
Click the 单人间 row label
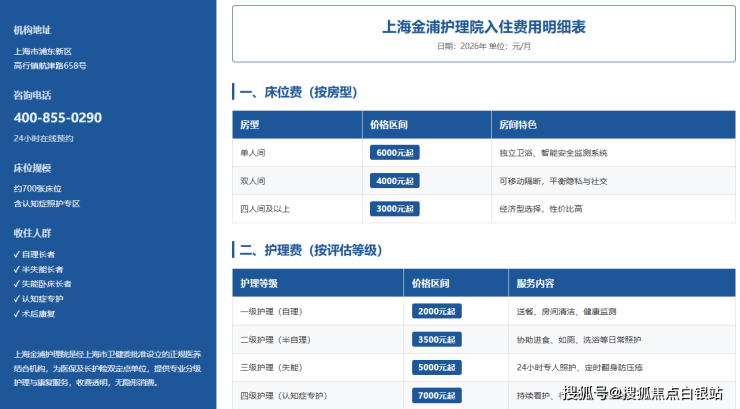tap(252, 153)
